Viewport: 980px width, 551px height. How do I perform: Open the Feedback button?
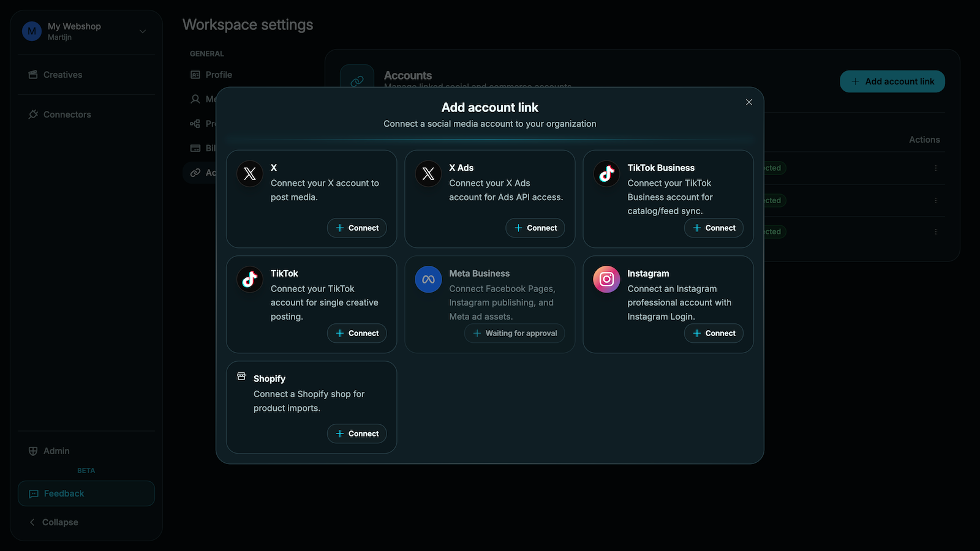(86, 493)
